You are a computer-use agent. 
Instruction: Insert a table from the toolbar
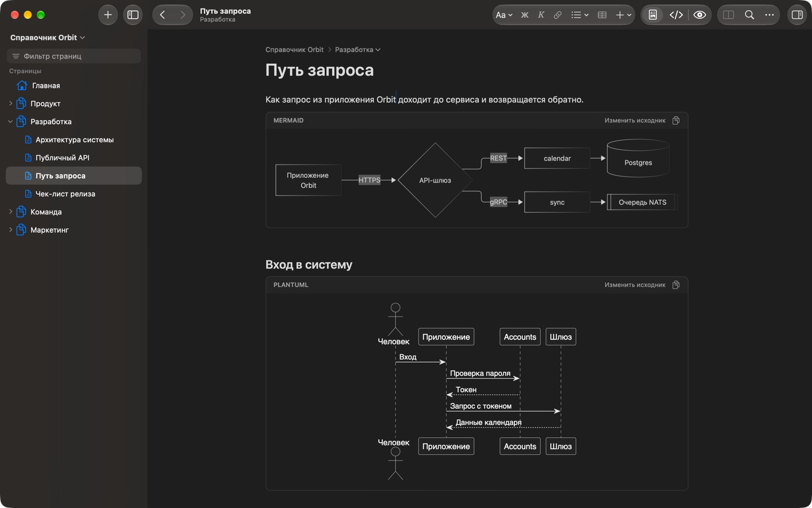point(602,15)
